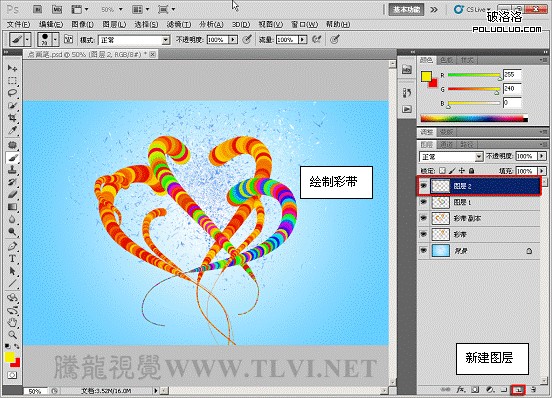Open the 图像(I) menu
552x398 pixels.
point(82,24)
